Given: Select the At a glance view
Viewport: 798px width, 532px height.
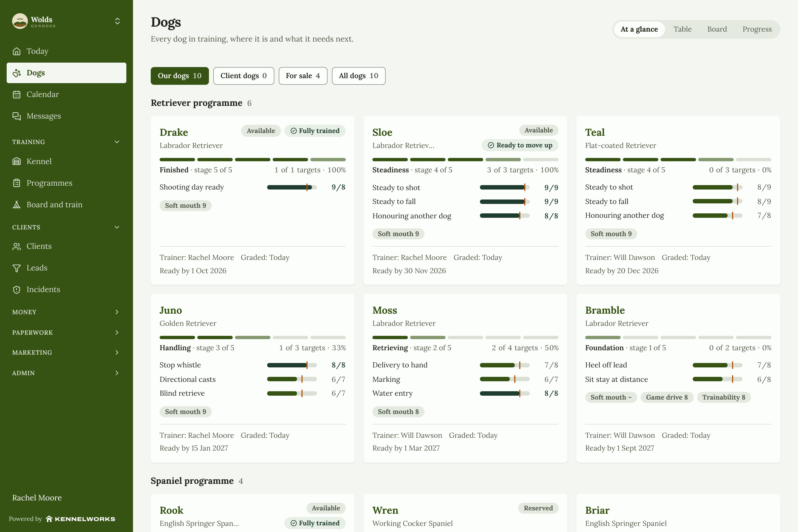Looking at the screenshot, I should pyautogui.click(x=639, y=29).
